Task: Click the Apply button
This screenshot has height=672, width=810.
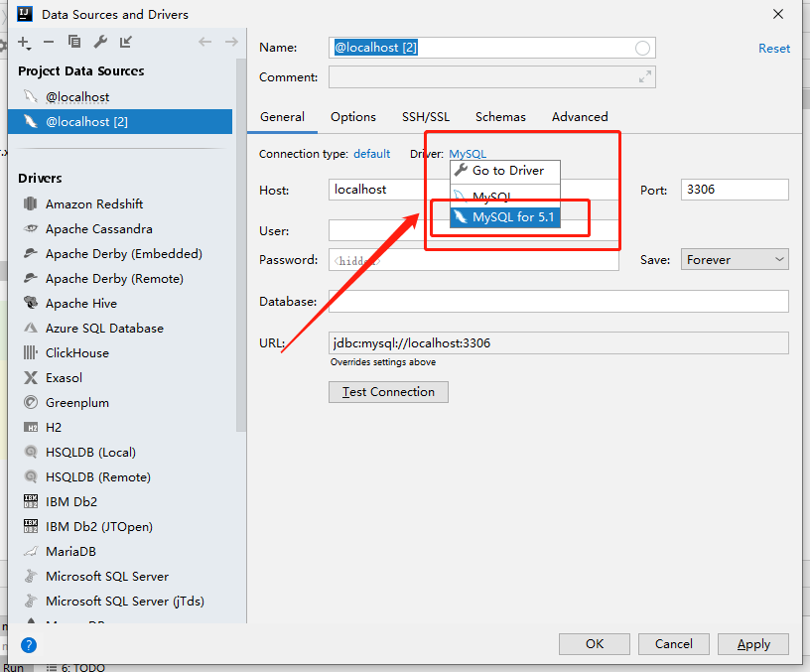Action: pyautogui.click(x=753, y=644)
